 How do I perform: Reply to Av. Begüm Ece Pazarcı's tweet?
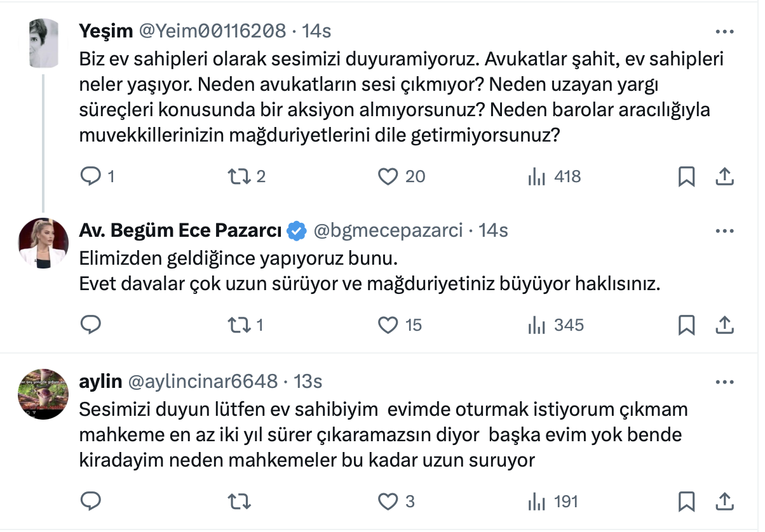[x=91, y=325]
